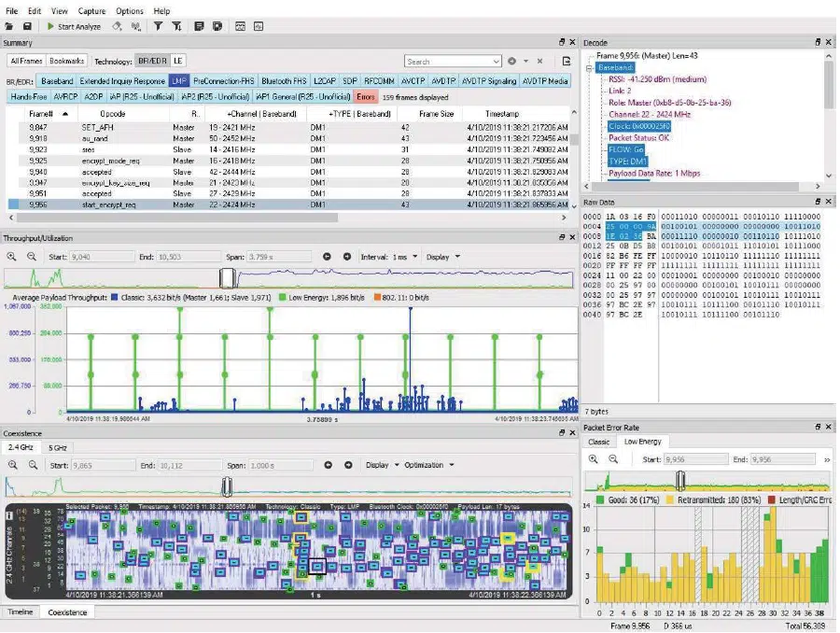Viewport: 840px width, 633px height.
Task: Click the Bookmarks button in Summary
Action: pyautogui.click(x=67, y=61)
